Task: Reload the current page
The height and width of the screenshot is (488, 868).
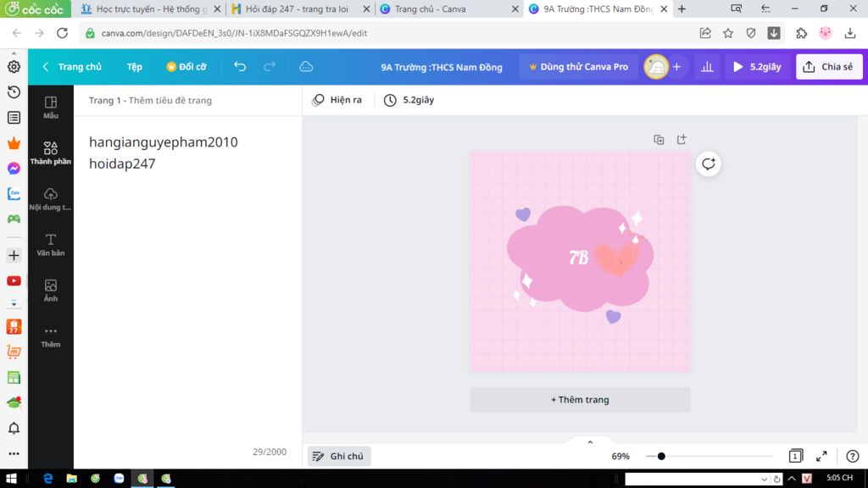Action: (62, 33)
